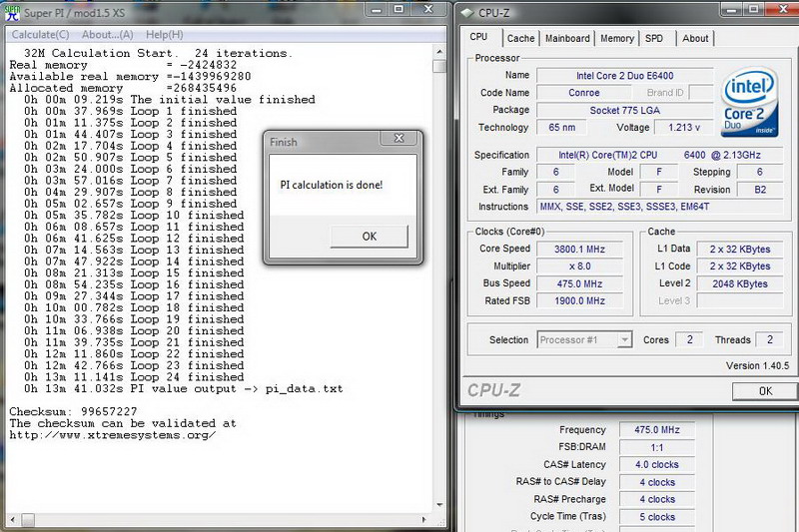This screenshot has width=799, height=532.
Task: Click the Threads value '2'
Action: pyautogui.click(x=769, y=339)
